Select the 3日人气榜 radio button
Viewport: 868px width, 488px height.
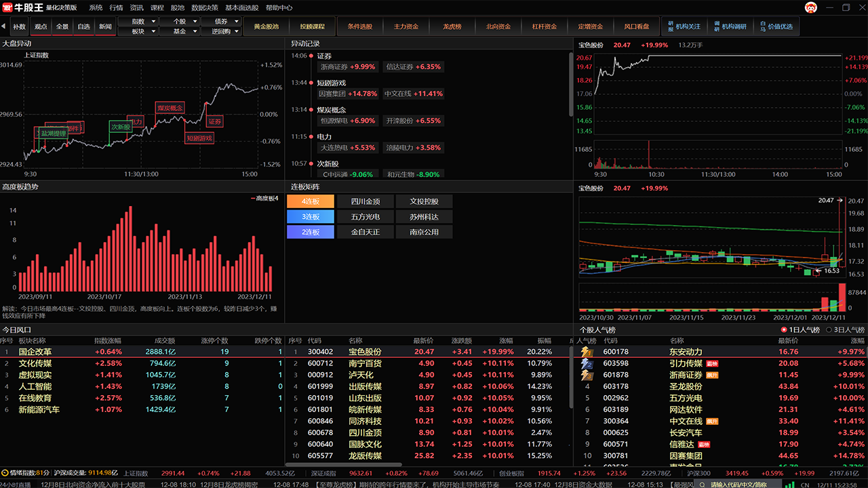tap(827, 330)
